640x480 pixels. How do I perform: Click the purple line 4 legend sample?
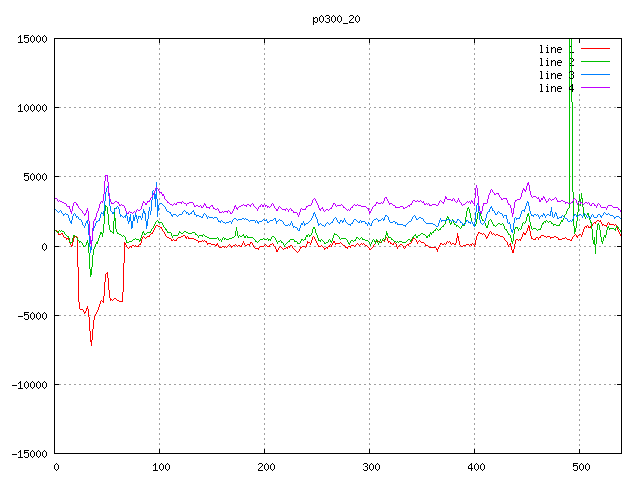point(596,88)
